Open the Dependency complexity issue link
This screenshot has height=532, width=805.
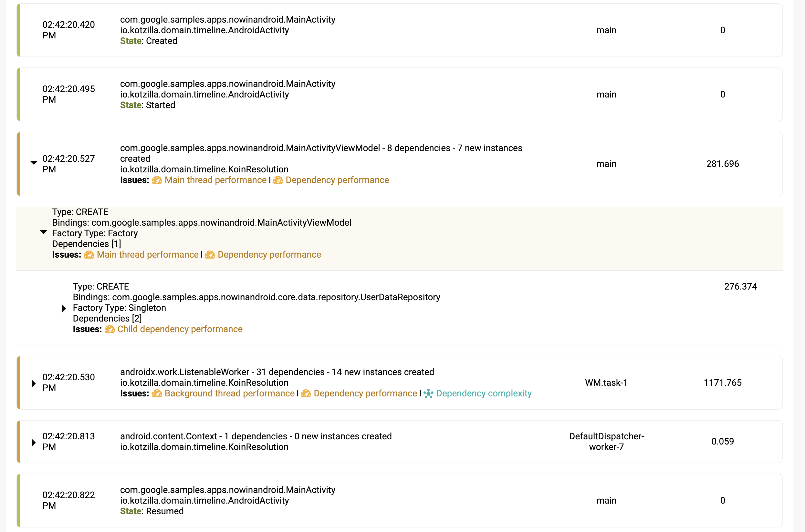pos(484,394)
